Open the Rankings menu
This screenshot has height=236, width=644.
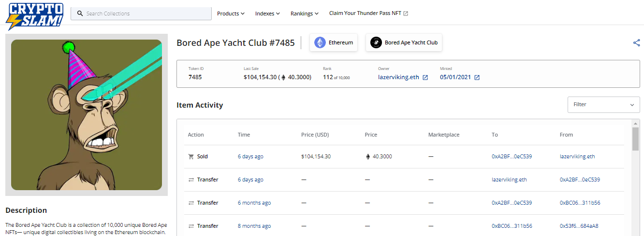click(304, 14)
